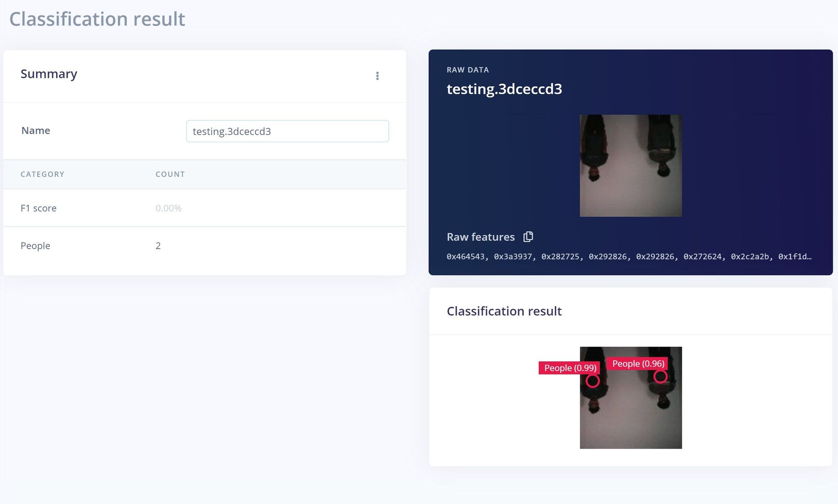The width and height of the screenshot is (838, 504).
Task: Click the People (0.99) label tag
Action: click(569, 368)
